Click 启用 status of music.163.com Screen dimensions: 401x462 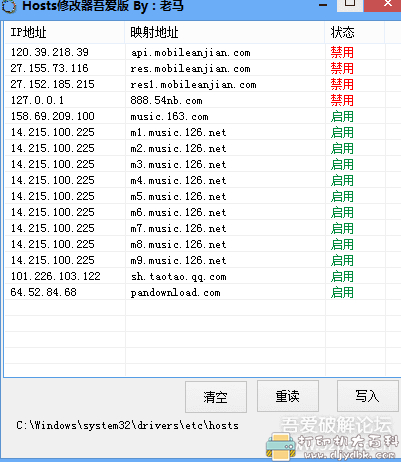pos(342,116)
